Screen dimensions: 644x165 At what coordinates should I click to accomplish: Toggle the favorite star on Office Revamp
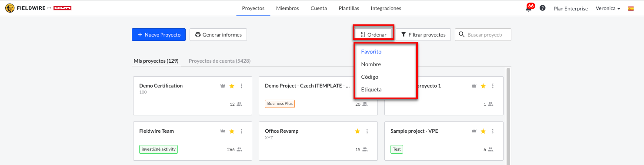coord(357,131)
